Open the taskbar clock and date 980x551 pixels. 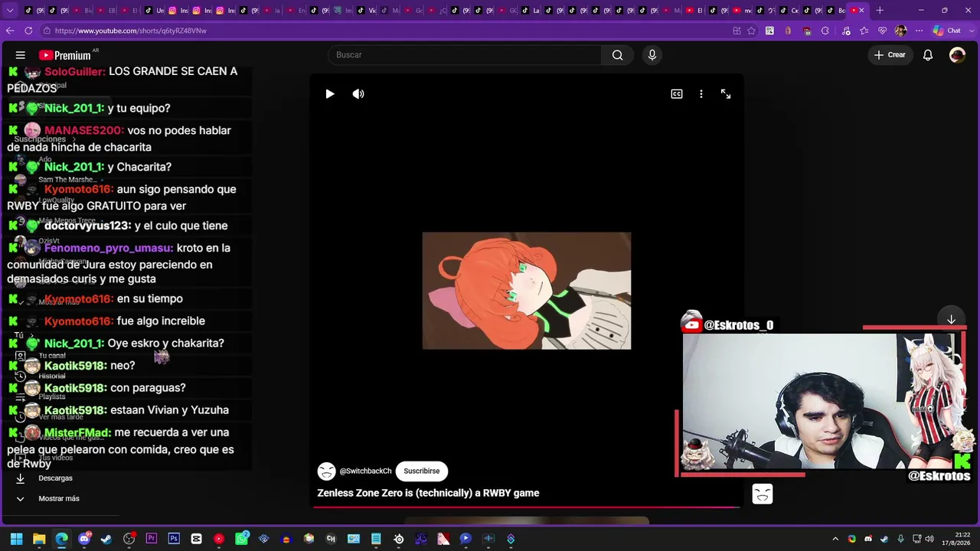(956, 539)
